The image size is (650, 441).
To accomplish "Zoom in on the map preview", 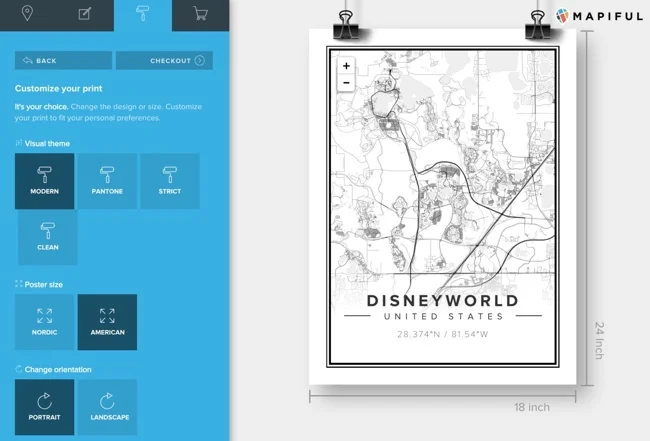I will 347,66.
